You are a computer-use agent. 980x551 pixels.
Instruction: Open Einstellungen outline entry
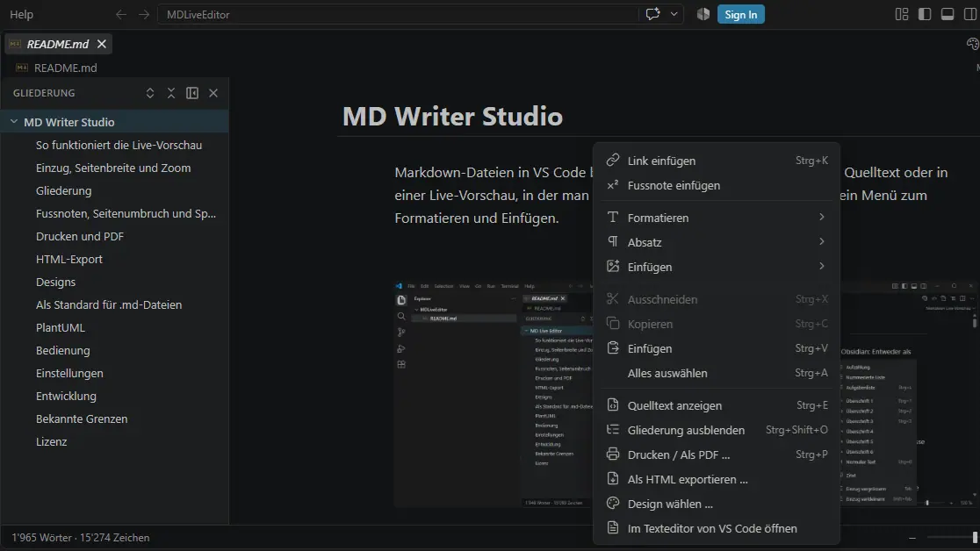(x=69, y=373)
